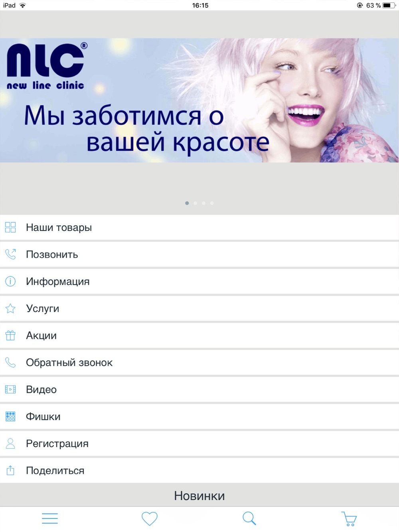The height and width of the screenshot is (532, 399).
Task: Click the phone handset icon beside Обратный звонок
Action: 10,363
